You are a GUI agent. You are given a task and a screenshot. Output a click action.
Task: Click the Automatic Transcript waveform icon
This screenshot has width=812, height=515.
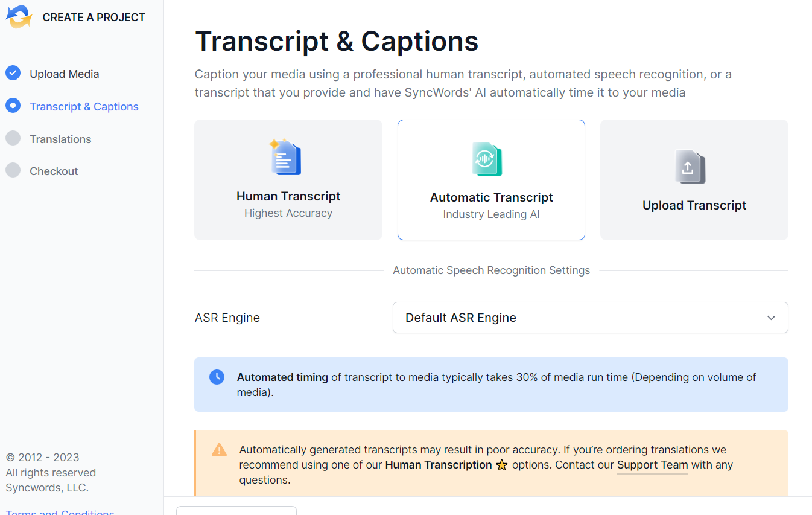[x=487, y=159]
